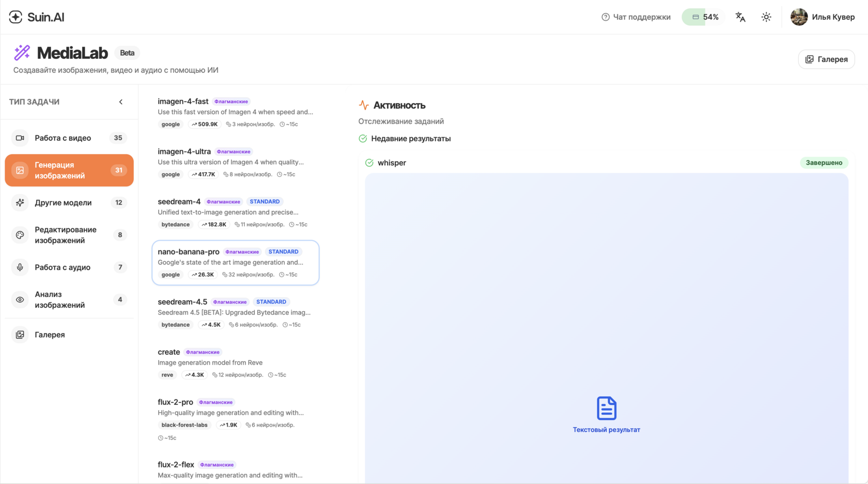Click the whisper task title
This screenshot has width=868, height=484.
click(x=392, y=163)
